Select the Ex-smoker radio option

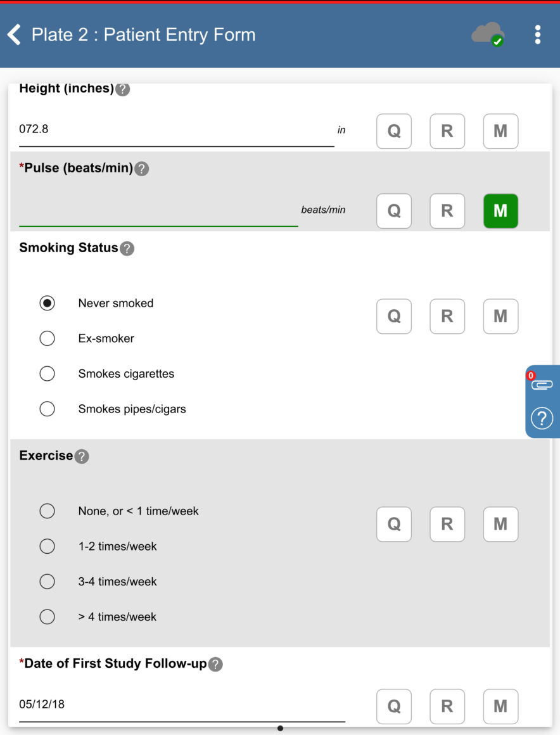[x=48, y=338]
